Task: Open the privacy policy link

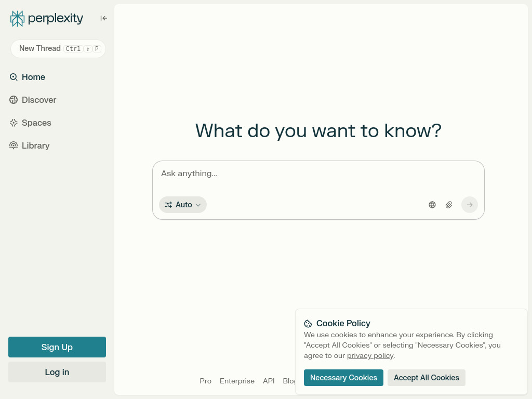Action: tap(370, 355)
